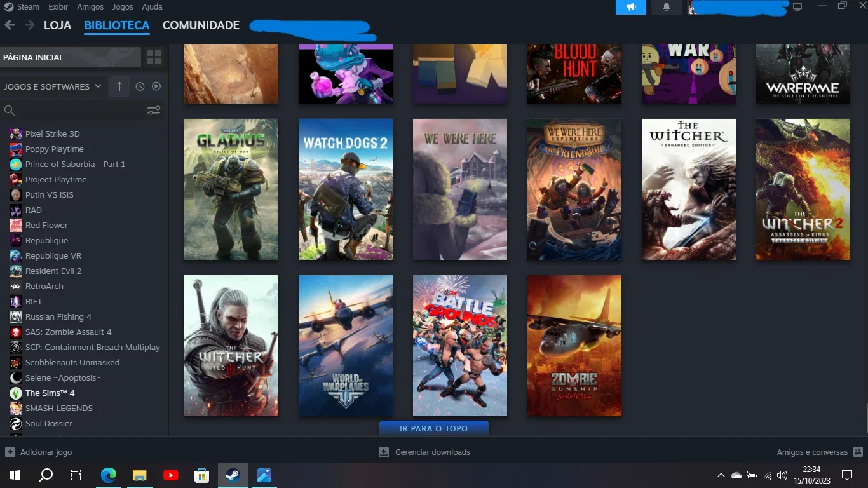Toggle the sort order arrow button

(119, 86)
